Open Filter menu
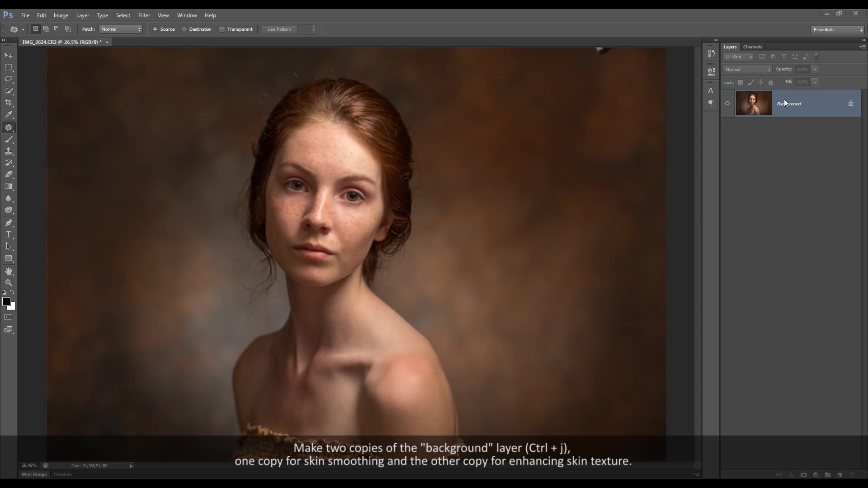868x488 pixels. tap(144, 15)
